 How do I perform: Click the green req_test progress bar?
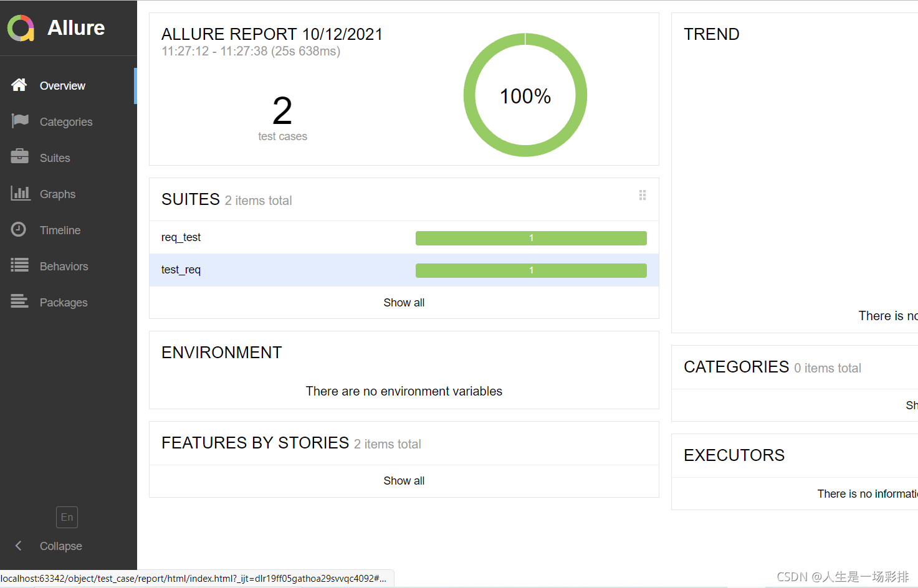coord(531,238)
